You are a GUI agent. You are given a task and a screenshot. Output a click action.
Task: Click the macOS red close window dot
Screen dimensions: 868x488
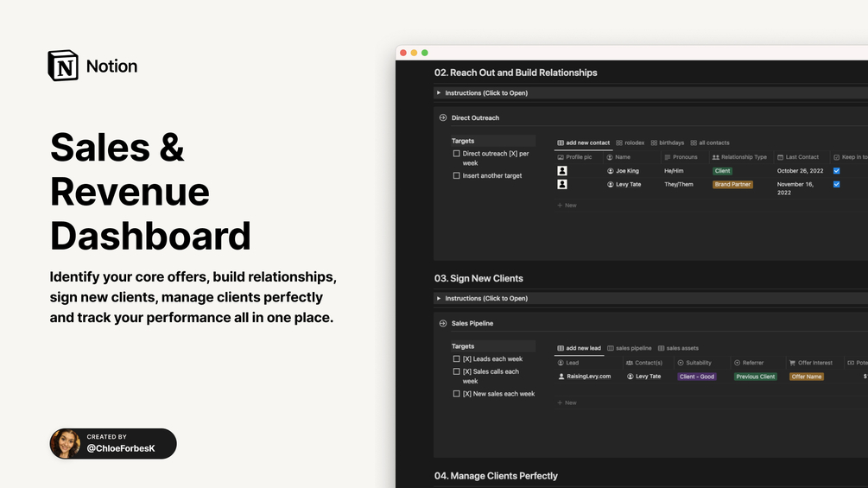(x=403, y=53)
